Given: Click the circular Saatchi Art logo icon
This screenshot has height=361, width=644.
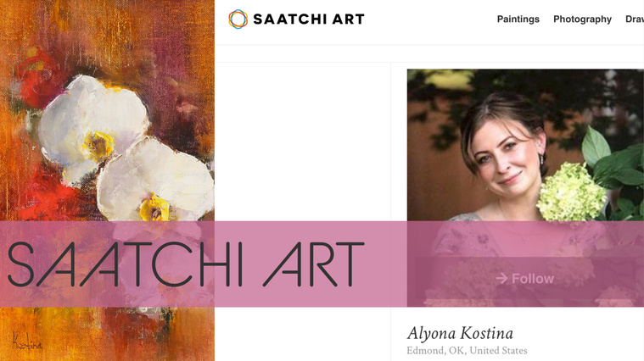Looking at the screenshot, I should 238,19.
